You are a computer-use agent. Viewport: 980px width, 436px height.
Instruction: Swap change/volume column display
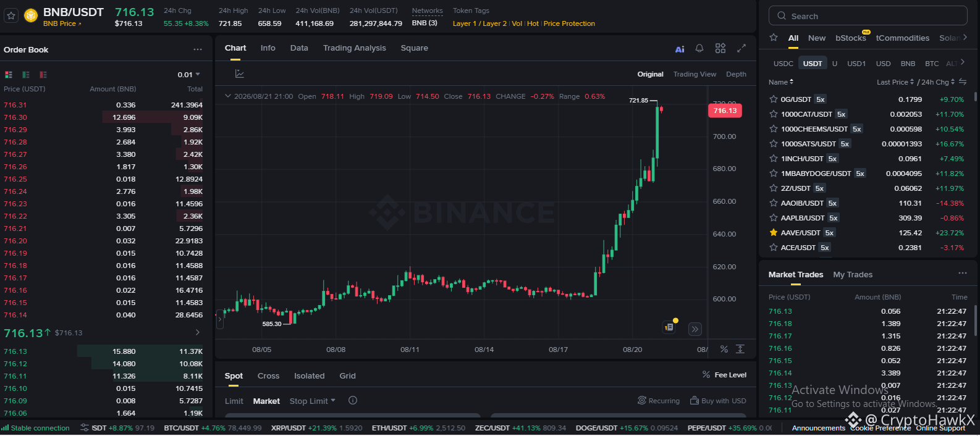pyautogui.click(x=963, y=82)
